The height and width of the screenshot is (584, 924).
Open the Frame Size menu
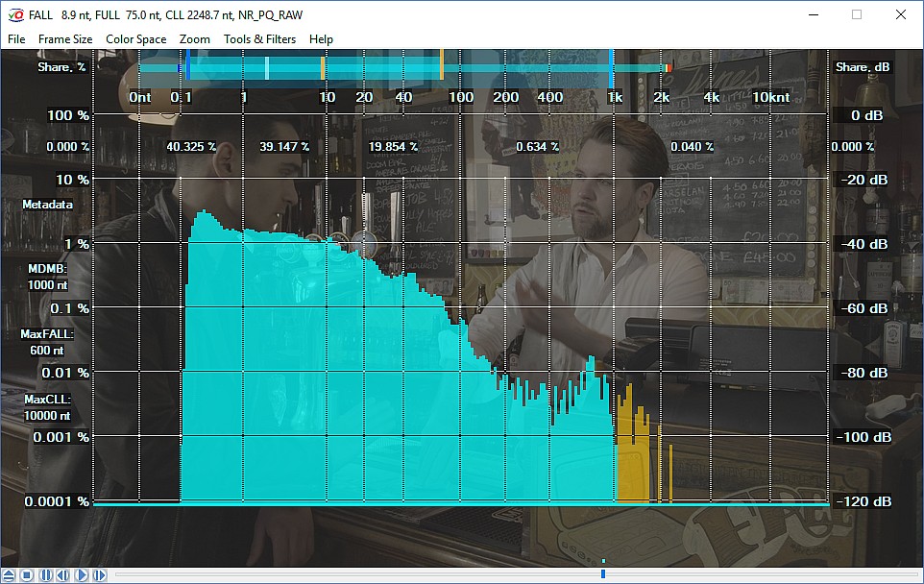[x=65, y=39]
